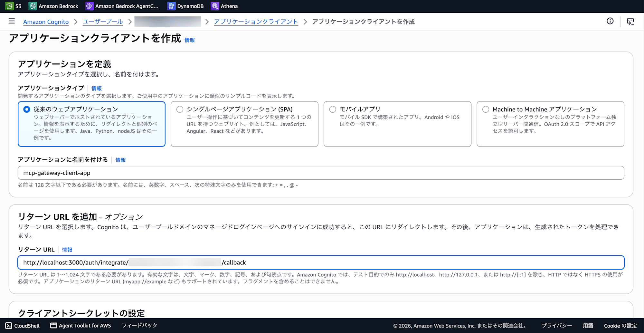Go to ユーザープール breadcrumb link
Image resolution: width=644 pixels, height=333 pixels.
[x=103, y=22]
